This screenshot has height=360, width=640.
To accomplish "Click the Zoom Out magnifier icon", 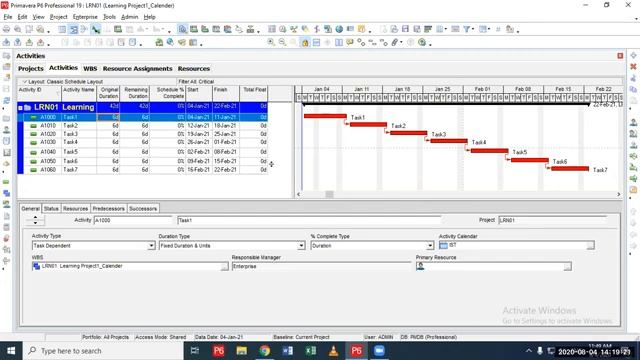I will click(x=282, y=42).
